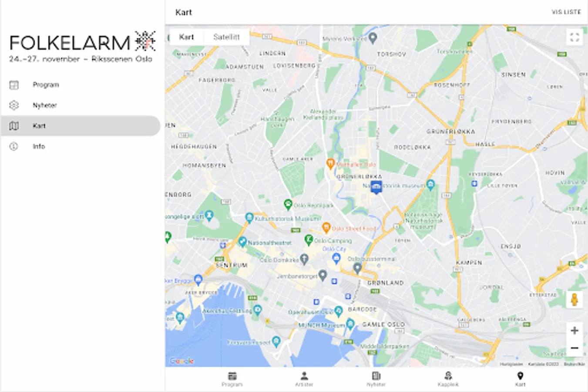Image resolution: width=588 pixels, height=392 pixels.
Task: Click the Nationaltheatret map pin
Action: click(242, 242)
